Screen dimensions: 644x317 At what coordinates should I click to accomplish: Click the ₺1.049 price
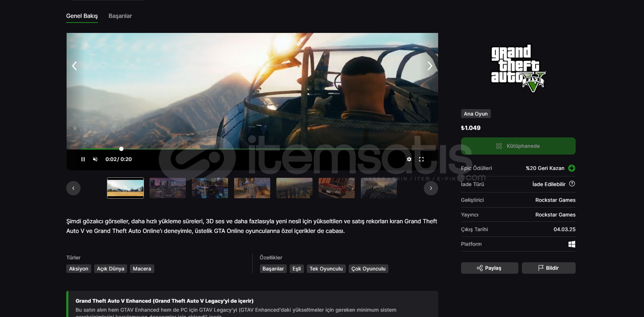[x=471, y=128]
